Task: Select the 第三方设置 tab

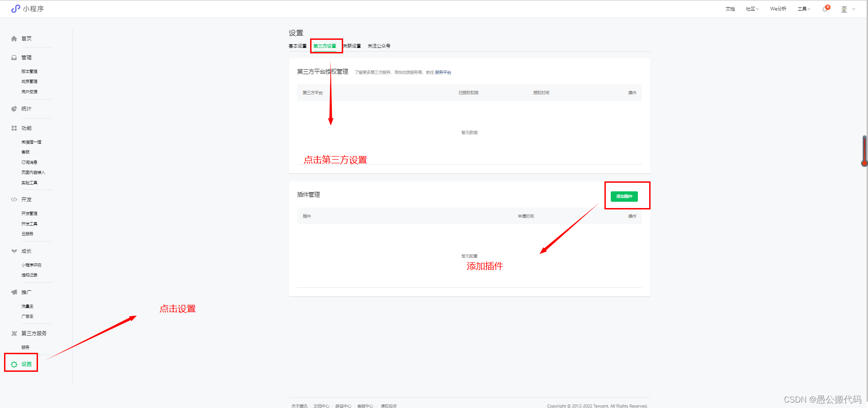Action: click(325, 46)
